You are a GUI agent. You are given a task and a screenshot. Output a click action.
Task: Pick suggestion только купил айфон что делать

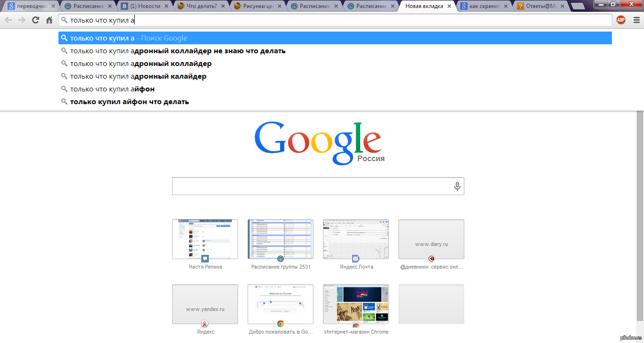(130, 102)
